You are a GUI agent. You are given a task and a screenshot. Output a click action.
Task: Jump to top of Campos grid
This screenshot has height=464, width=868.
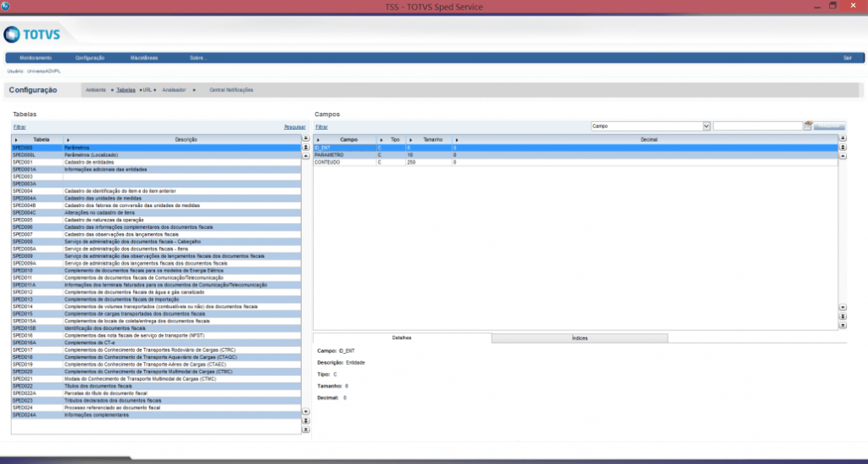[843, 138]
